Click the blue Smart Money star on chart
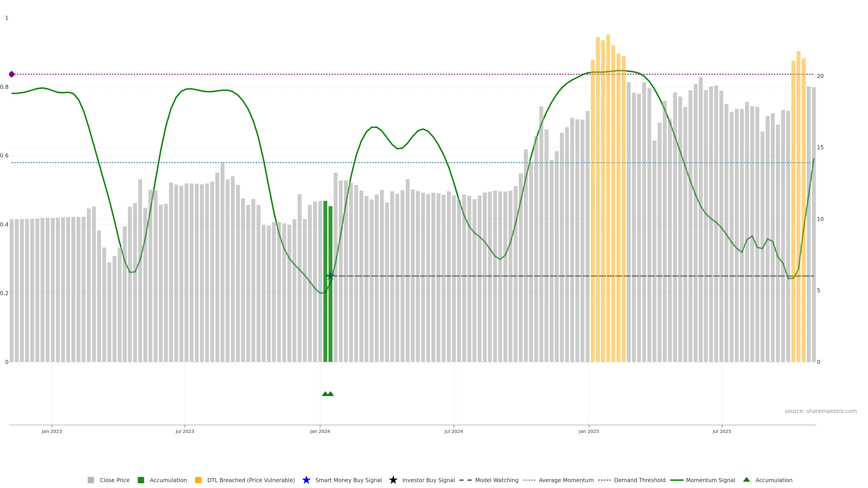The height and width of the screenshot is (488, 868). [330, 276]
